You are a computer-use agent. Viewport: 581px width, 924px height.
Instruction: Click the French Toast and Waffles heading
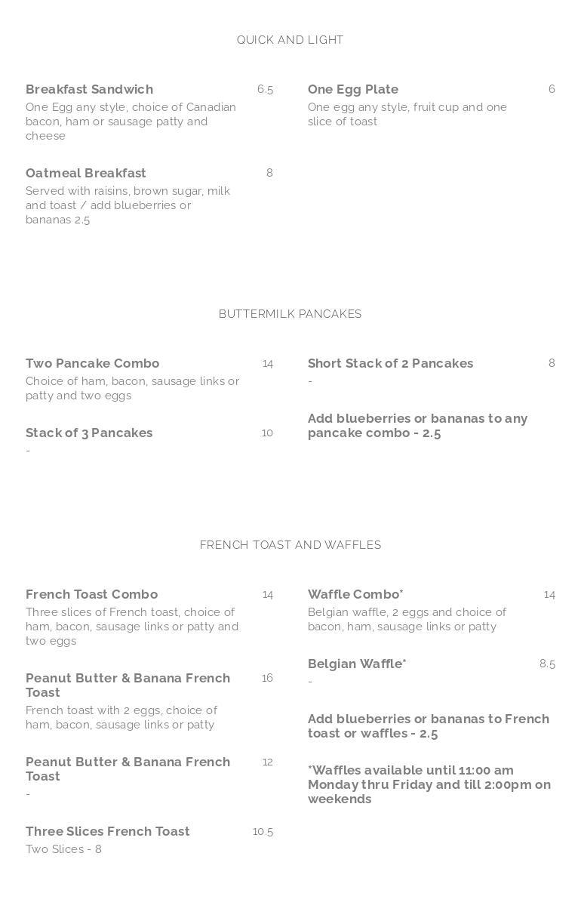pos(290,545)
